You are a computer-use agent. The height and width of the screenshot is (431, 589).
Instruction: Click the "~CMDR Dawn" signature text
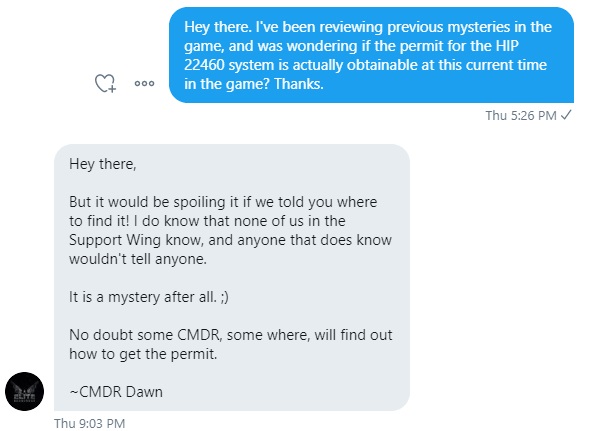(x=116, y=392)
